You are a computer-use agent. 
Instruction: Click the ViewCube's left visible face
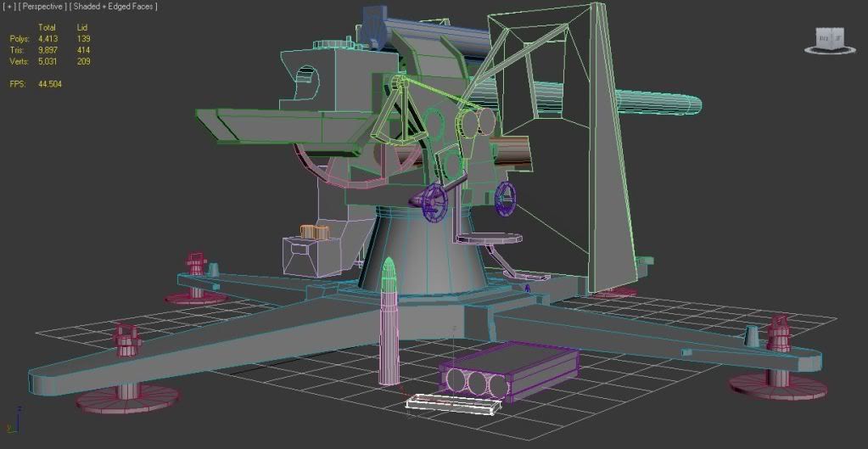tap(821, 37)
